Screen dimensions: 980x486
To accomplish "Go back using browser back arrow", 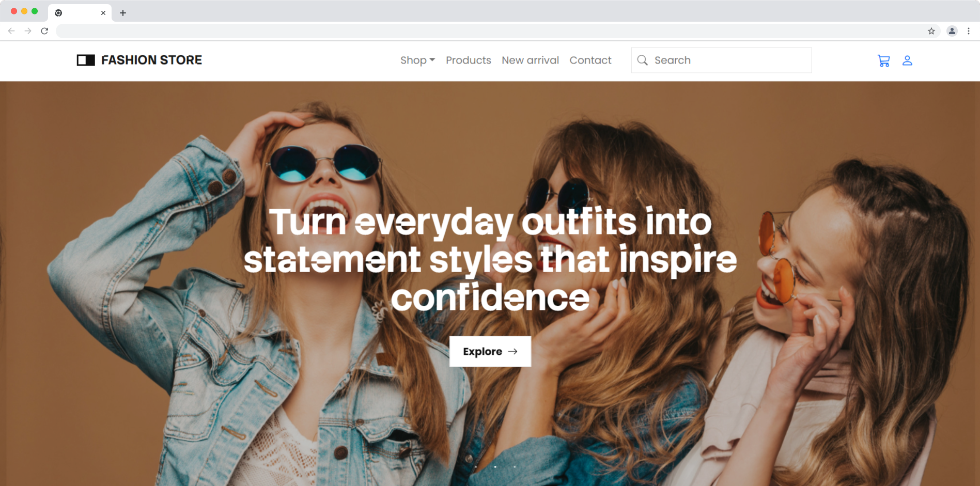I will click(11, 31).
